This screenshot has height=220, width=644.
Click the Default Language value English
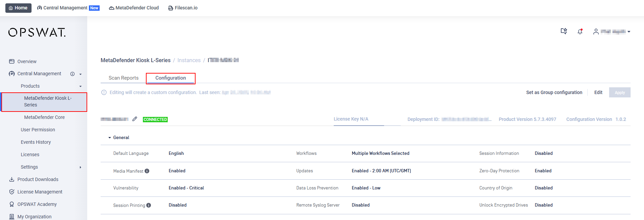click(x=176, y=153)
